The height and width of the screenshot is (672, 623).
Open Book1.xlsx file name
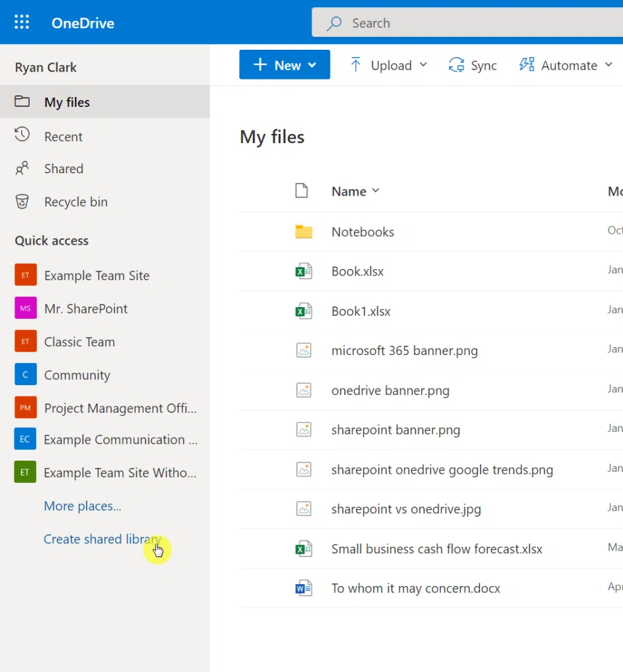(x=361, y=311)
